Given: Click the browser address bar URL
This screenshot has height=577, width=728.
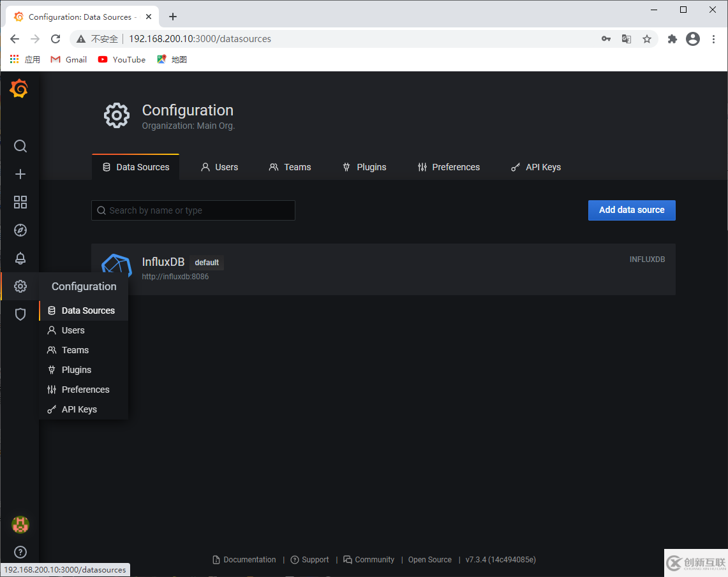Looking at the screenshot, I should [x=200, y=39].
